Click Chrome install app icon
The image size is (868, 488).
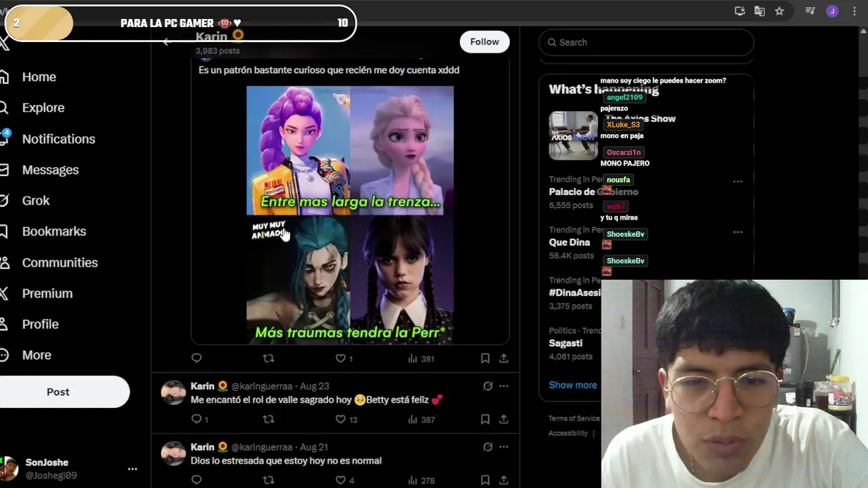point(740,11)
